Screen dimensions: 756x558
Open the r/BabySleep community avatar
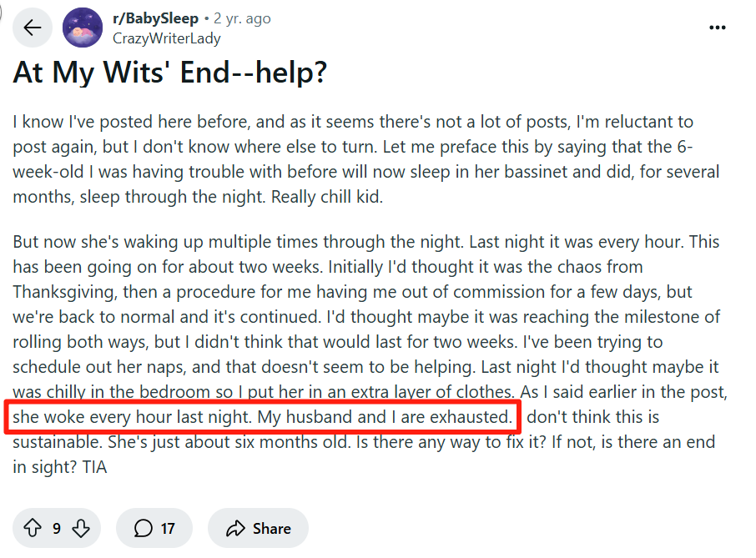pyautogui.click(x=83, y=28)
